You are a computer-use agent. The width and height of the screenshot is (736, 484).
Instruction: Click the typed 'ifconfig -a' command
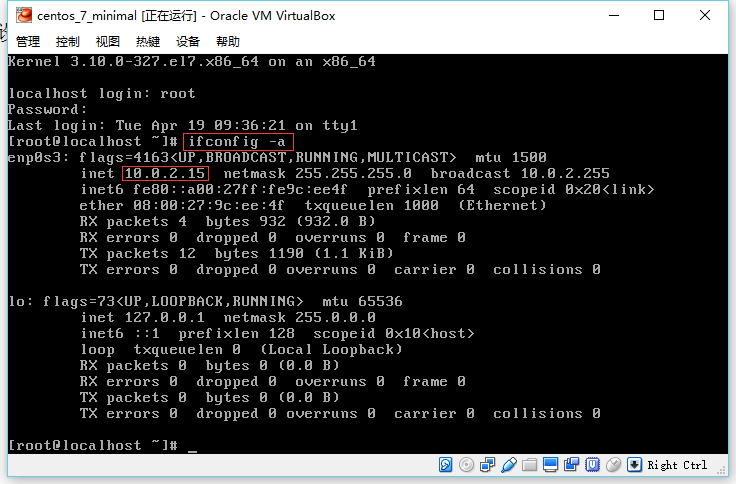pos(237,141)
